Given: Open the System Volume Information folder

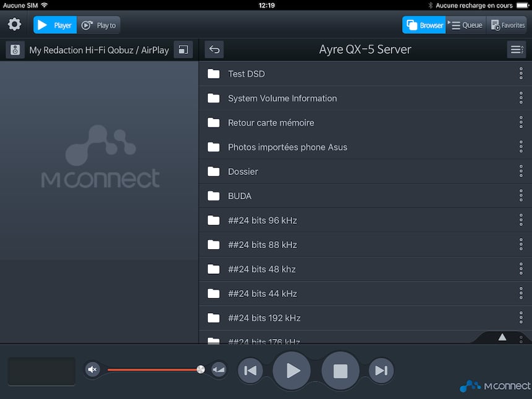Looking at the screenshot, I should [365, 98].
